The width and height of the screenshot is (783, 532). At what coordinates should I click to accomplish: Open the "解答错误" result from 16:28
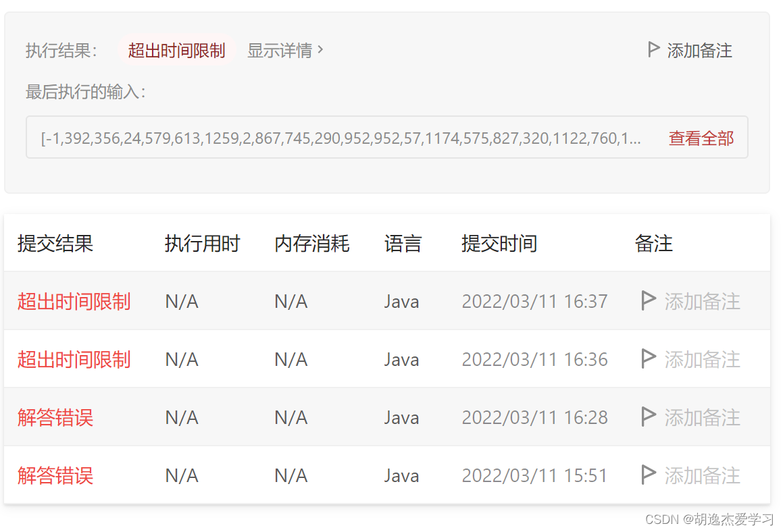[54, 417]
